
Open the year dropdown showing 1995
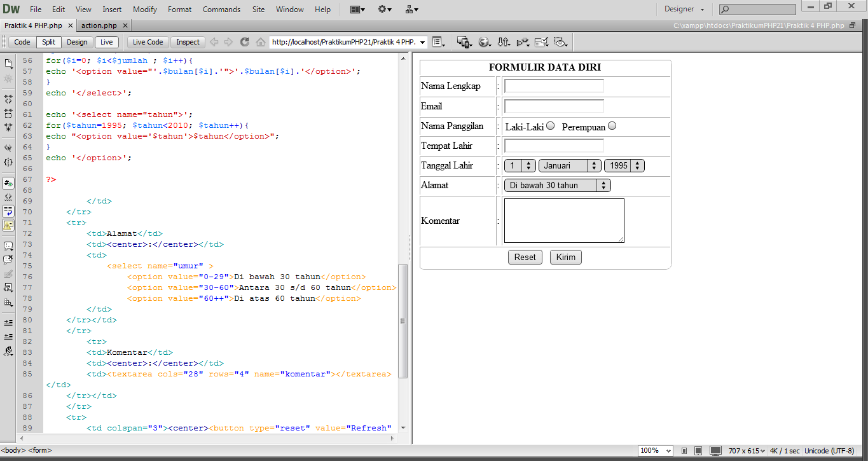coord(624,165)
